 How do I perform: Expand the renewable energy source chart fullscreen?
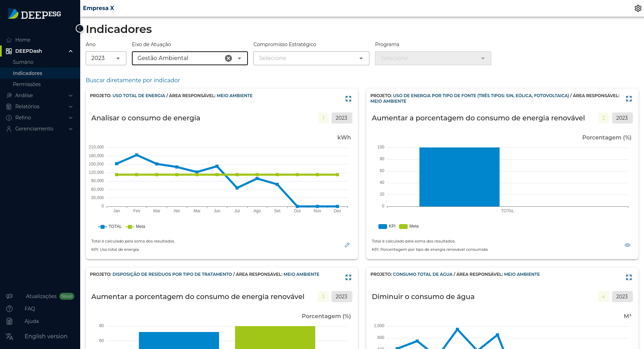[629, 99]
